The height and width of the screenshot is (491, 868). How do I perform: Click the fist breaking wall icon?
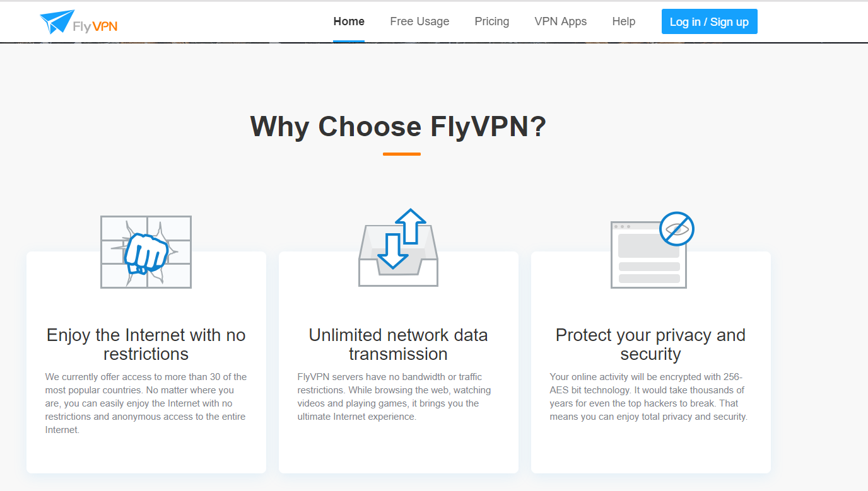pos(146,252)
